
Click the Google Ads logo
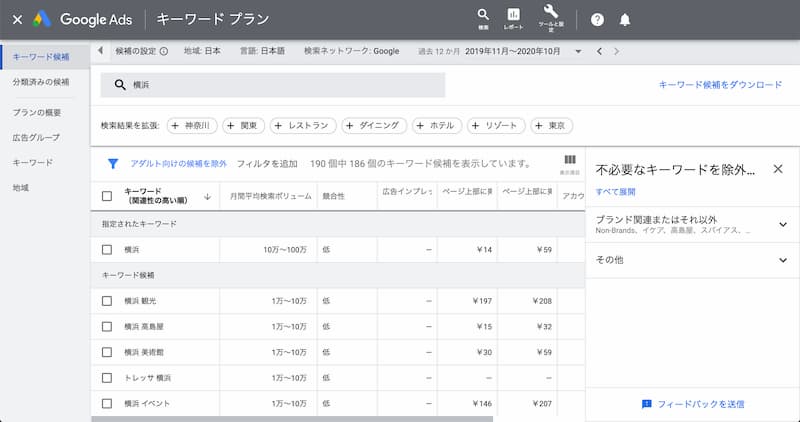[x=83, y=20]
